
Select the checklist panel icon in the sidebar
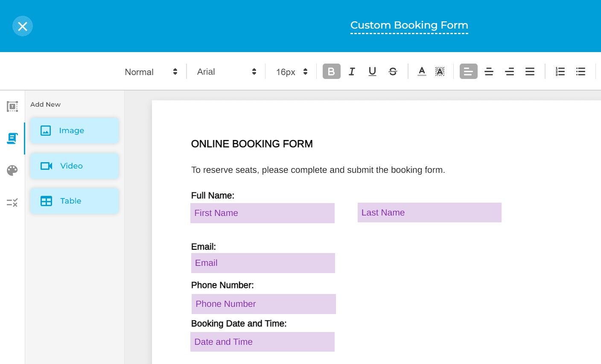12,202
